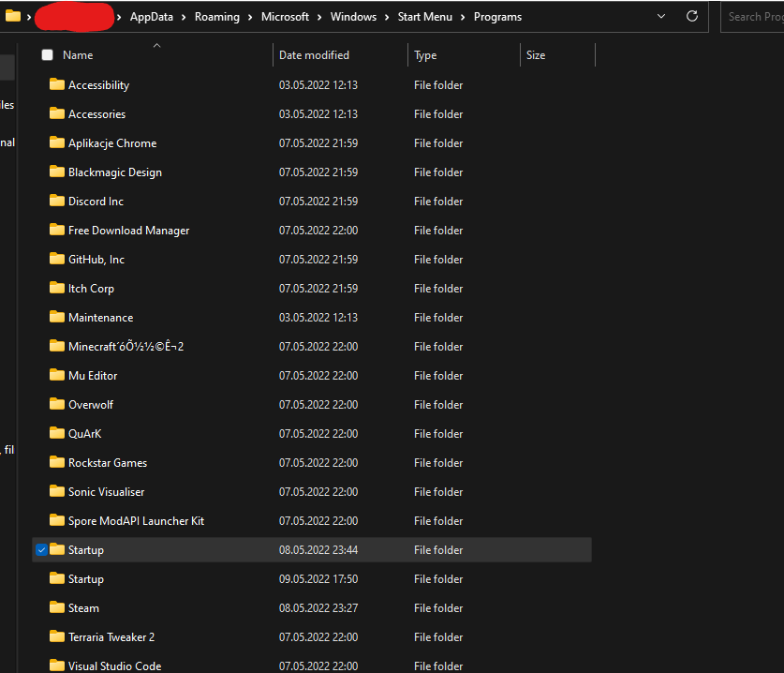This screenshot has height=673, width=784.
Task: Click the Search Programs input field
Action: tap(752, 17)
